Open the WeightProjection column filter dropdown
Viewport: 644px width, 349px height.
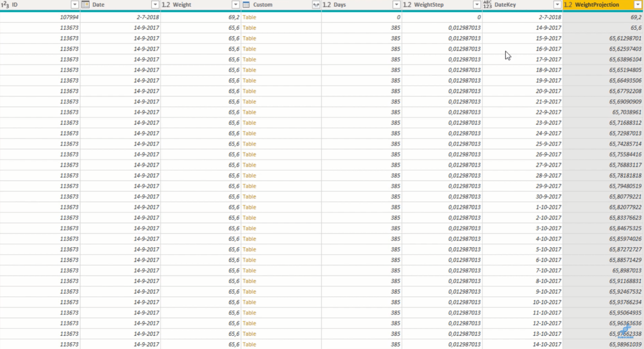(638, 5)
